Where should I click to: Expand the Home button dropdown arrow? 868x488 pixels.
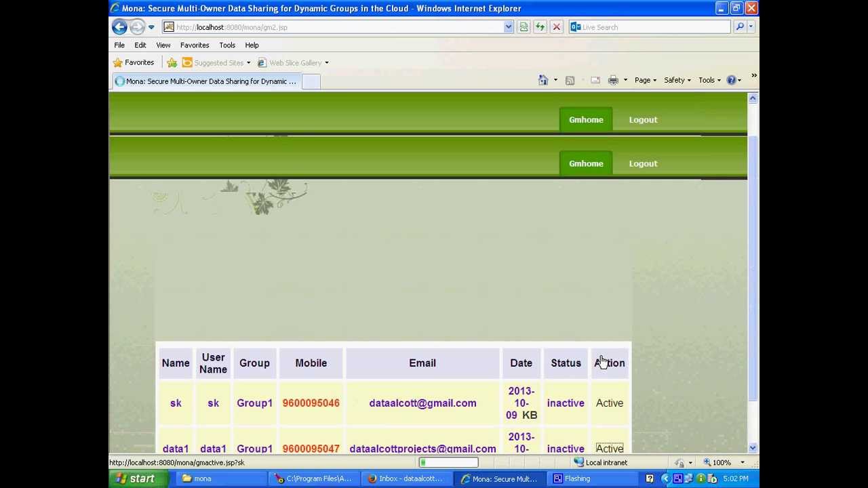coord(555,80)
